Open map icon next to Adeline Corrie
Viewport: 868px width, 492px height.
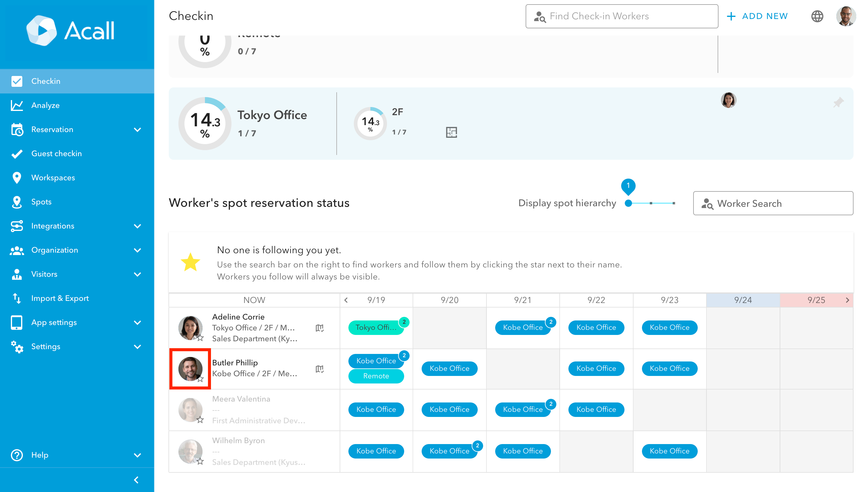pos(319,328)
